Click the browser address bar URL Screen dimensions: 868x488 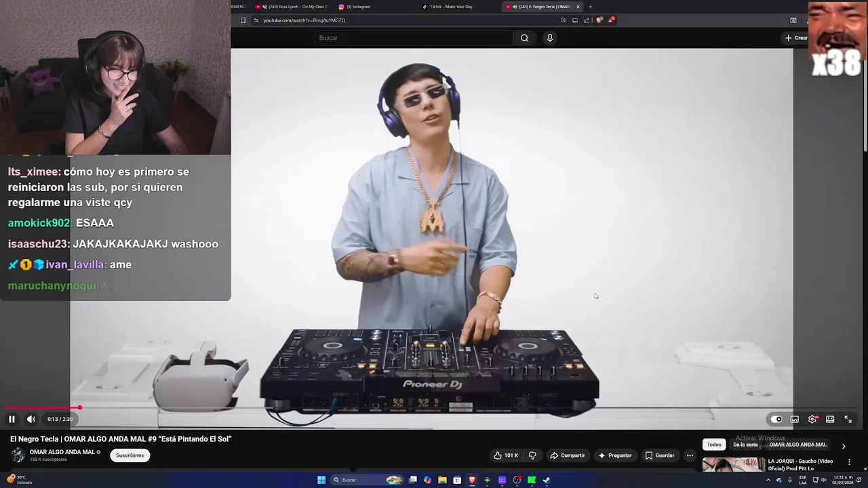(304, 20)
